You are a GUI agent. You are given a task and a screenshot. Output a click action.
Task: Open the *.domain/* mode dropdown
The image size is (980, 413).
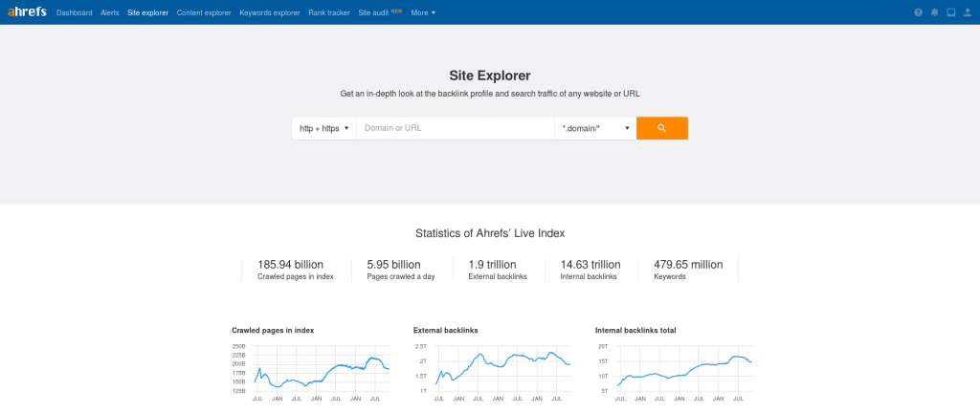point(595,128)
